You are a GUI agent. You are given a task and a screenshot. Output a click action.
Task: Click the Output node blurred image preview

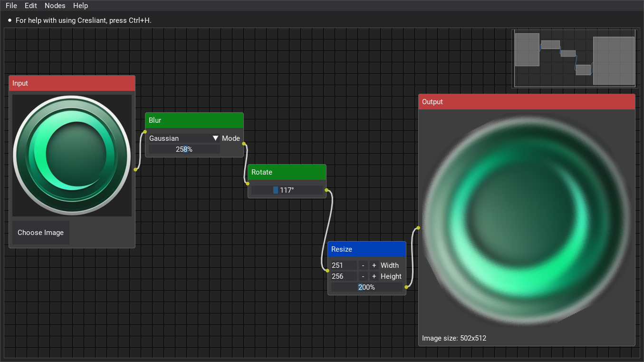click(527, 220)
